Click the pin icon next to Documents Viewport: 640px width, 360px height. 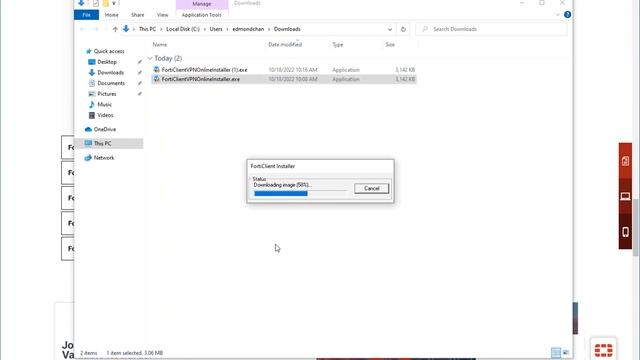[140, 83]
